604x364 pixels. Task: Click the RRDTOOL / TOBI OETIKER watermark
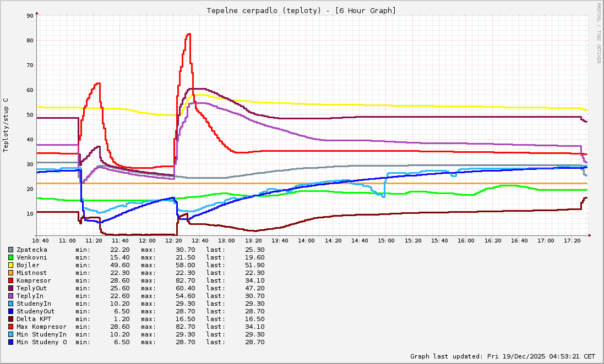click(598, 33)
